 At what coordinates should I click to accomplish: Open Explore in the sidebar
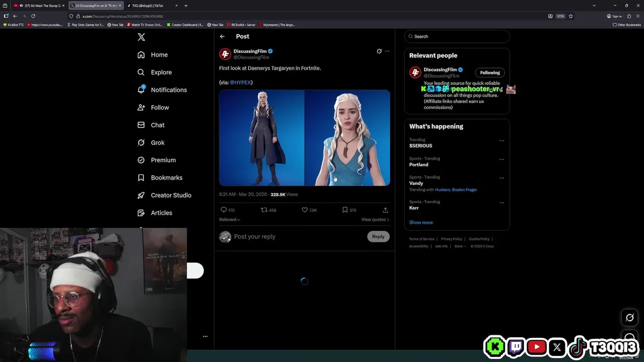click(154, 72)
